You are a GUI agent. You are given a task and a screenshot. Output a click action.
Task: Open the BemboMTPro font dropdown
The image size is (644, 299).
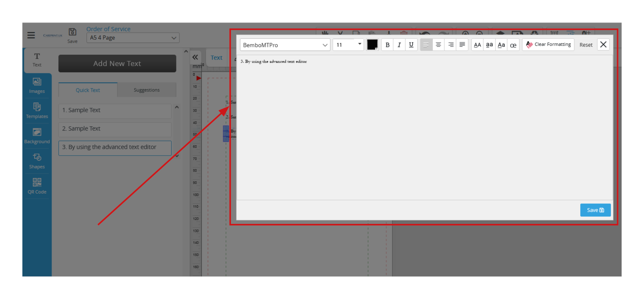(x=285, y=45)
